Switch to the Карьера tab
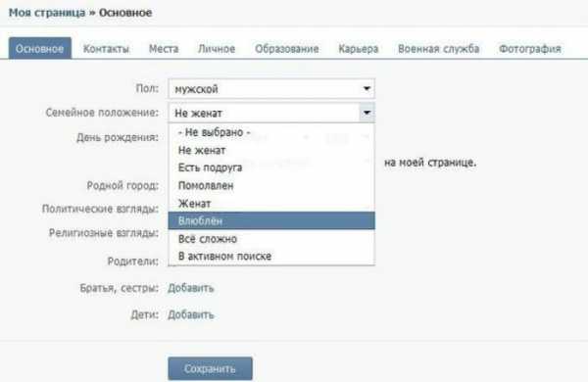588x382 pixels. pos(358,49)
